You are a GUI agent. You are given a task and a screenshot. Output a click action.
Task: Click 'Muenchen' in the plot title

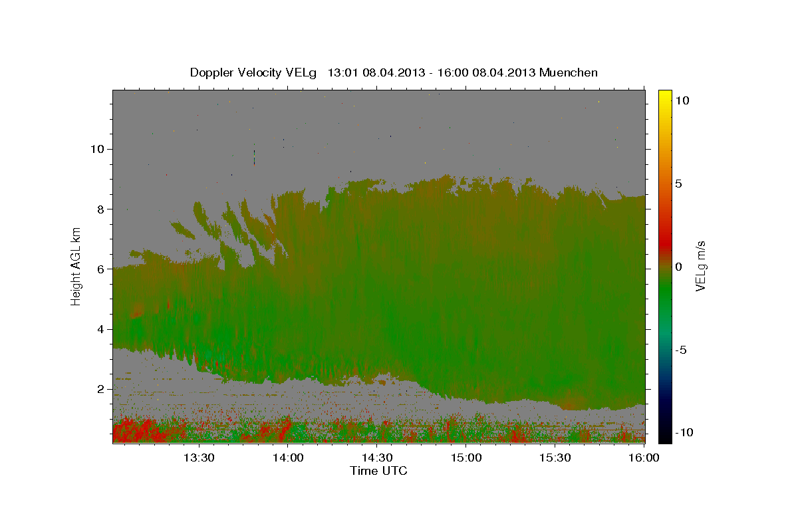pos(569,72)
